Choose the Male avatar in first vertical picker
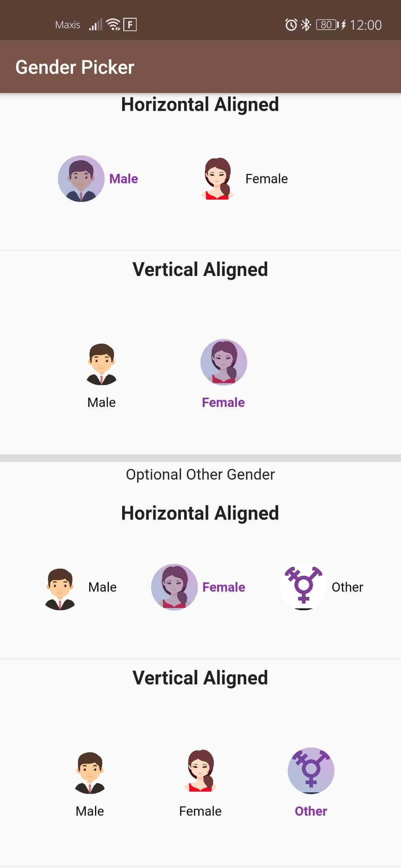401x868 pixels. click(101, 364)
